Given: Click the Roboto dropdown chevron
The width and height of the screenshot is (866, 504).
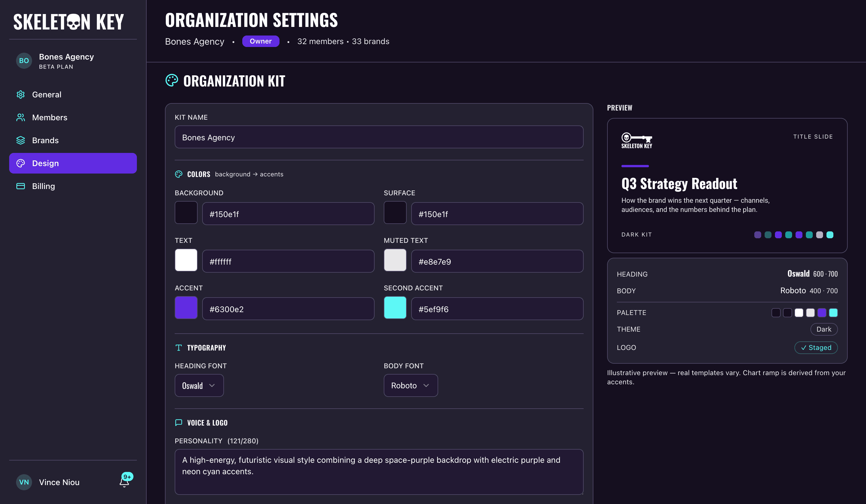Looking at the screenshot, I should 426,385.
